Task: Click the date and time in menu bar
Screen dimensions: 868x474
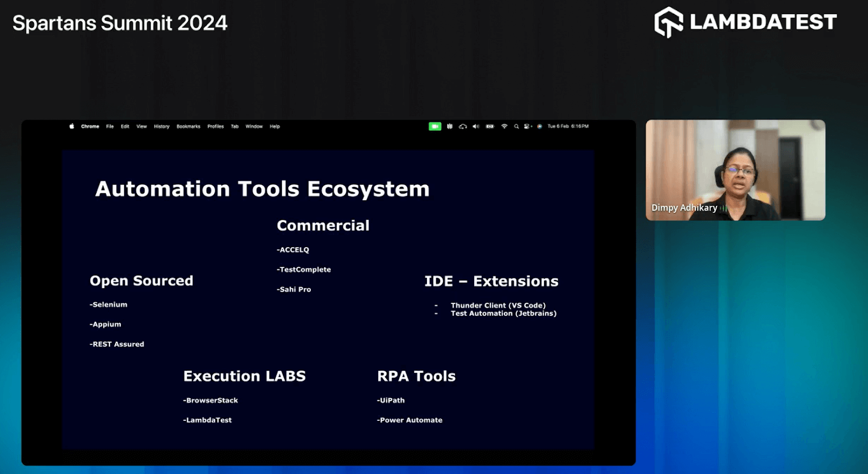Action: click(568, 127)
